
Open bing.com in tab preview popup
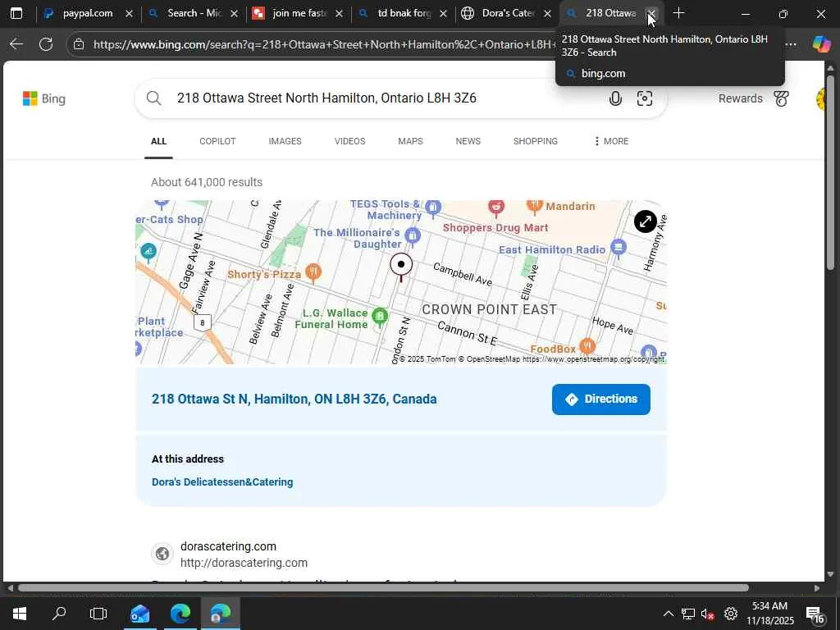[x=603, y=73]
